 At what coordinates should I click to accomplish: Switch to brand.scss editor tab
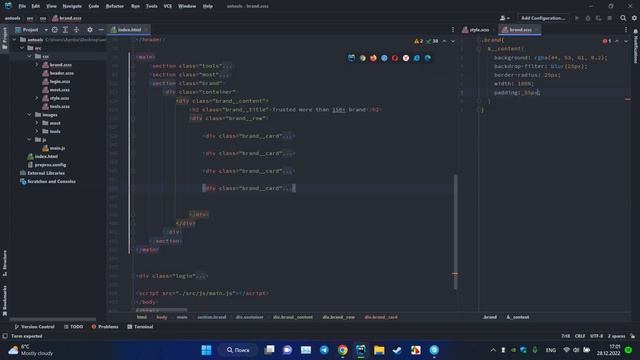[x=519, y=30]
